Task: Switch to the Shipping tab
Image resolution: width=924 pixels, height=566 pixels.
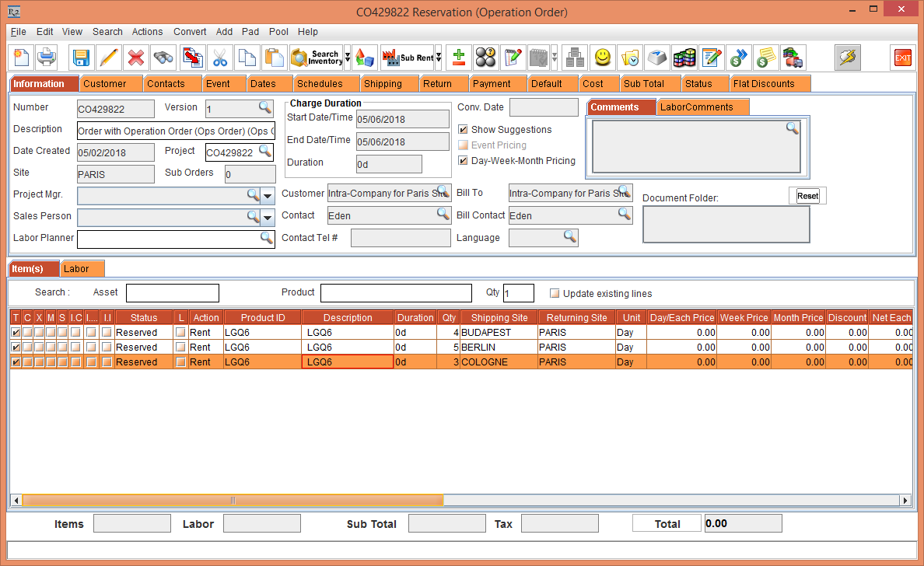Action: tap(383, 84)
